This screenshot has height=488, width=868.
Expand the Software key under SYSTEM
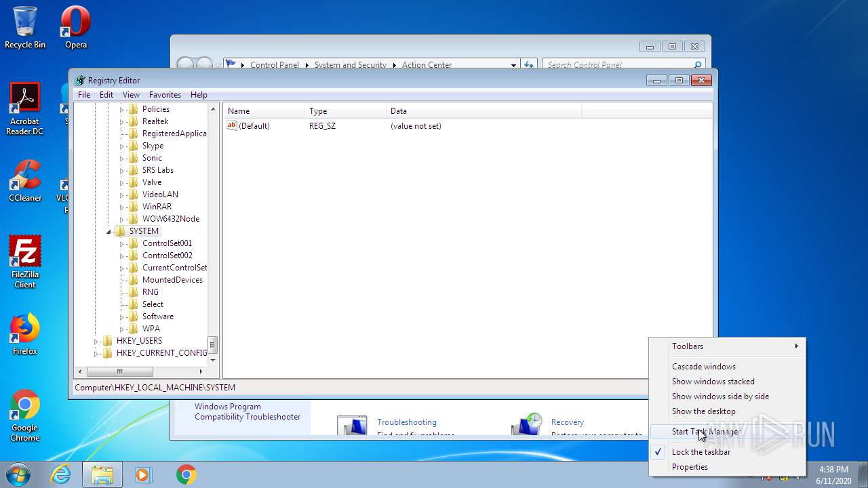[122, 317]
